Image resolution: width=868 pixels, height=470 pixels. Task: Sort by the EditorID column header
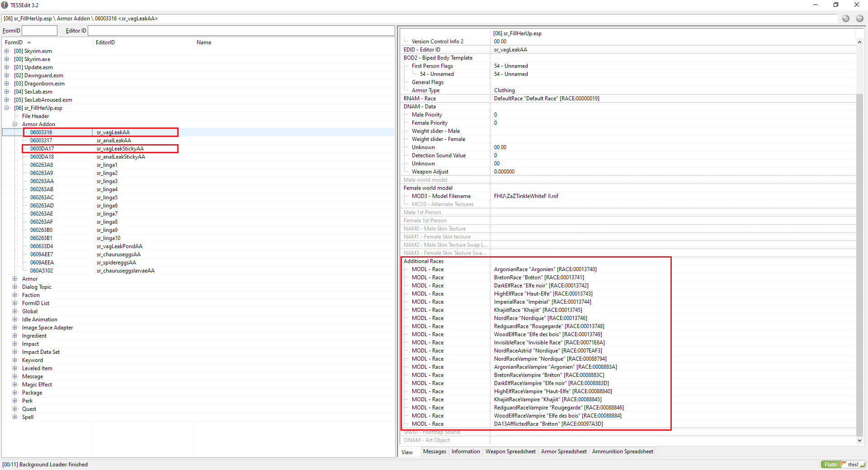click(143, 42)
